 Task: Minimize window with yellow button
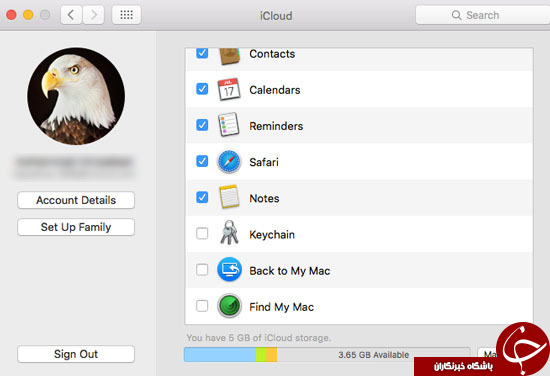click(28, 15)
